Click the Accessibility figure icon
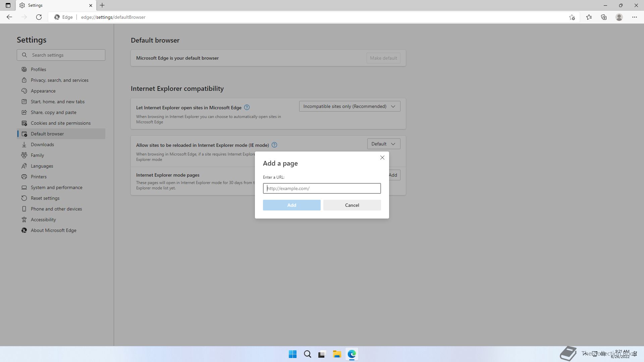Viewport: 644px width, 362px height. [24, 220]
